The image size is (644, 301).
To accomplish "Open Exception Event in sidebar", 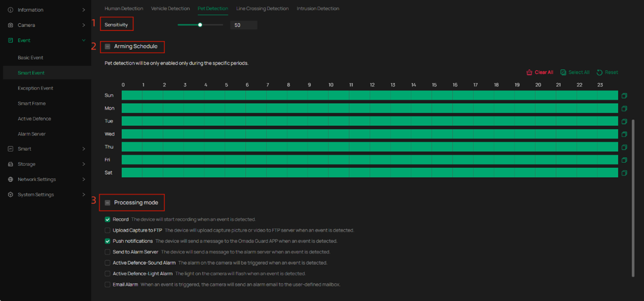I will tap(35, 88).
